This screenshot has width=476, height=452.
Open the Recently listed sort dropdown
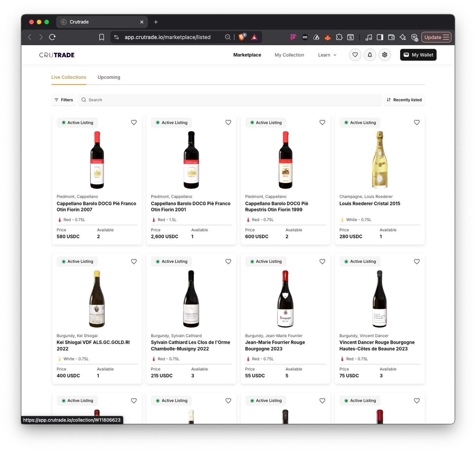(x=404, y=100)
